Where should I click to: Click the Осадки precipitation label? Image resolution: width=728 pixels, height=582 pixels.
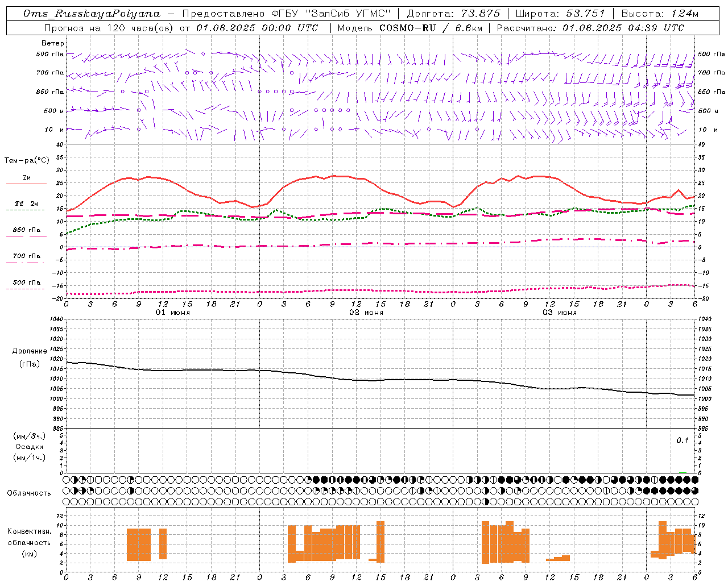coord(30,447)
